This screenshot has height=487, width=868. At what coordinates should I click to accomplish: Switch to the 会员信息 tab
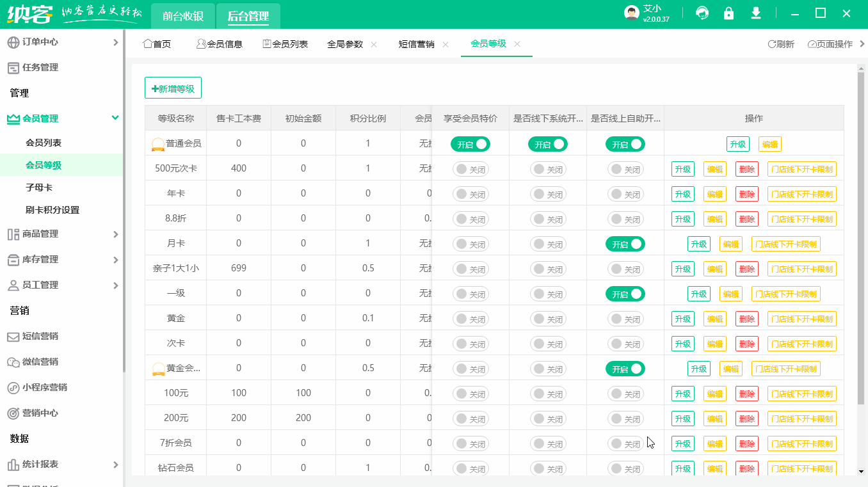pos(220,44)
